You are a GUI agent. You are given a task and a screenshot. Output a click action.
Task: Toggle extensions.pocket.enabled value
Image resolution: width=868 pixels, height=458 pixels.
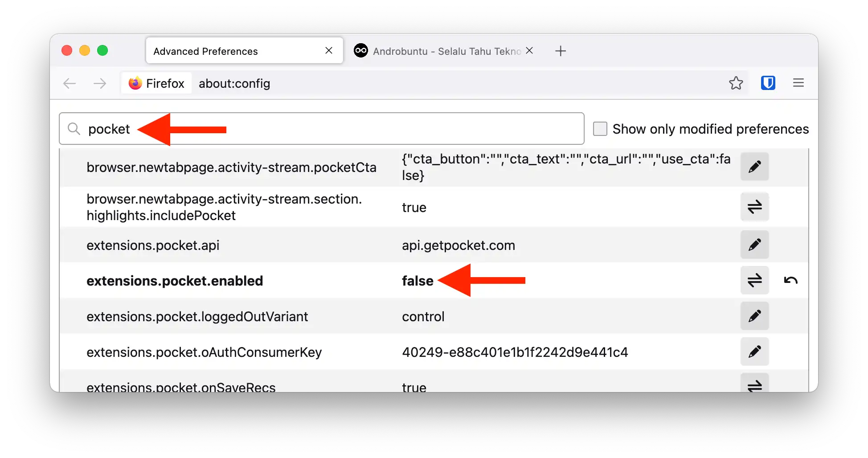[x=754, y=280]
